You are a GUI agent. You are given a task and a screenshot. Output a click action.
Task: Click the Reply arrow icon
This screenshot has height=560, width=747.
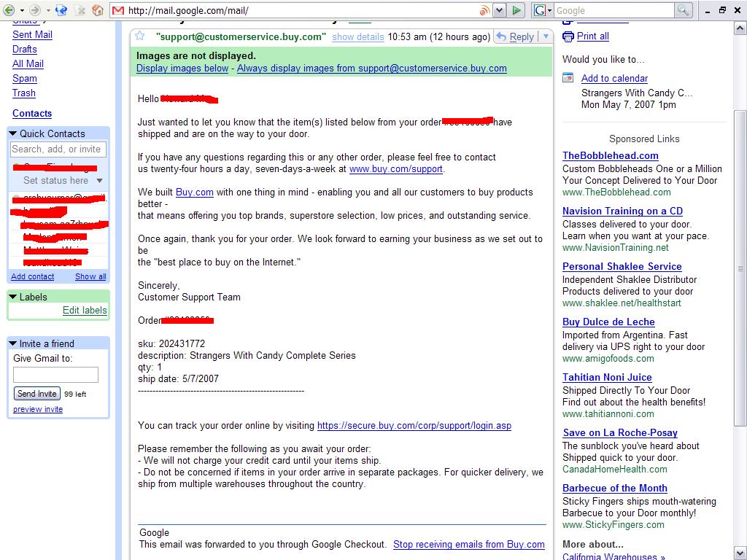(x=501, y=36)
